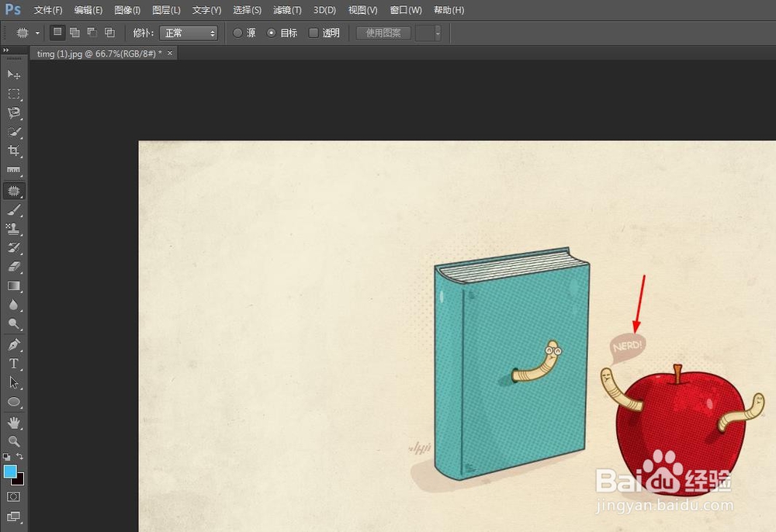Enable the 透明 (Transparent) checkbox
776x532 pixels.
point(314,33)
